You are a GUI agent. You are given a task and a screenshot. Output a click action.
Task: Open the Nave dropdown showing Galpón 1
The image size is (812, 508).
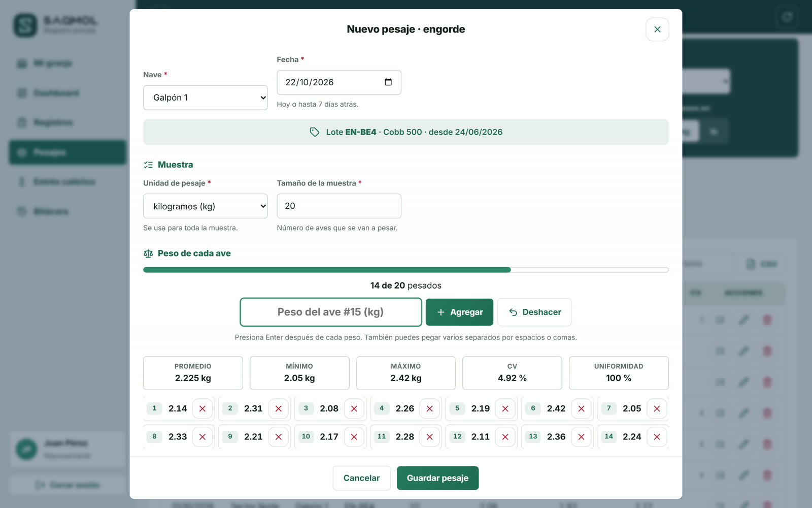[206, 98]
